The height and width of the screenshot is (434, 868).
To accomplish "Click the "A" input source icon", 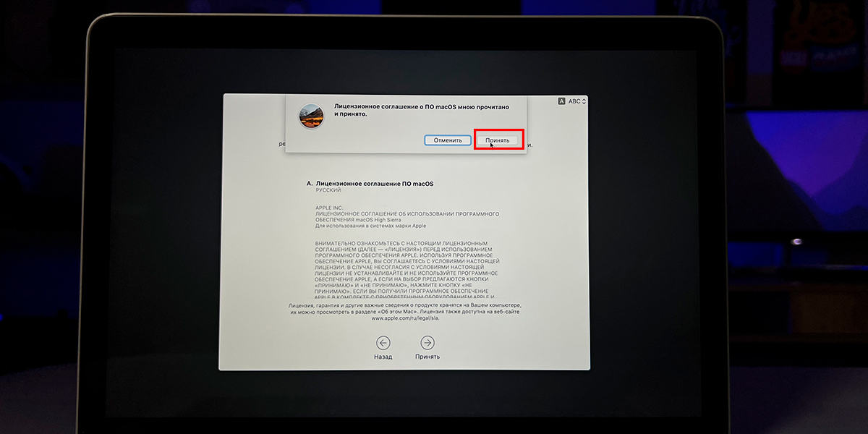I will 561,102.
